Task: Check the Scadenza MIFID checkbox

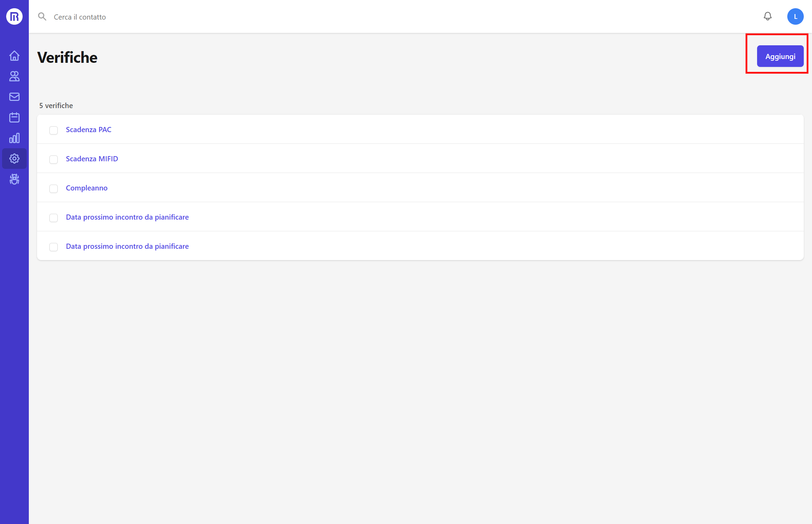Action: [x=54, y=160]
